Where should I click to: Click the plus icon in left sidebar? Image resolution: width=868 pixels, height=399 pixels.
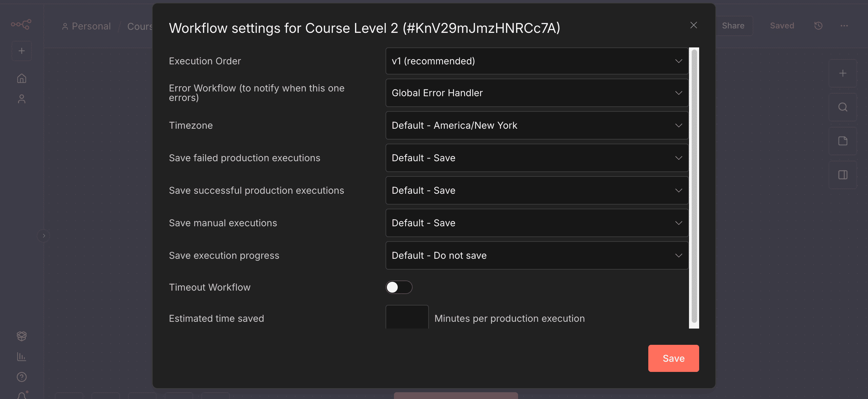[x=22, y=51]
